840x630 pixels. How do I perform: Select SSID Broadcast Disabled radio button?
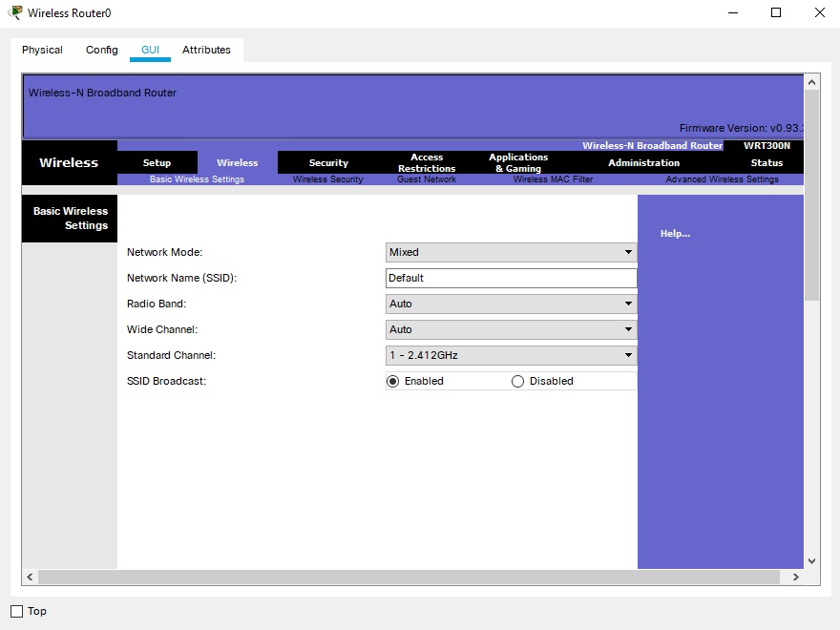tap(517, 382)
